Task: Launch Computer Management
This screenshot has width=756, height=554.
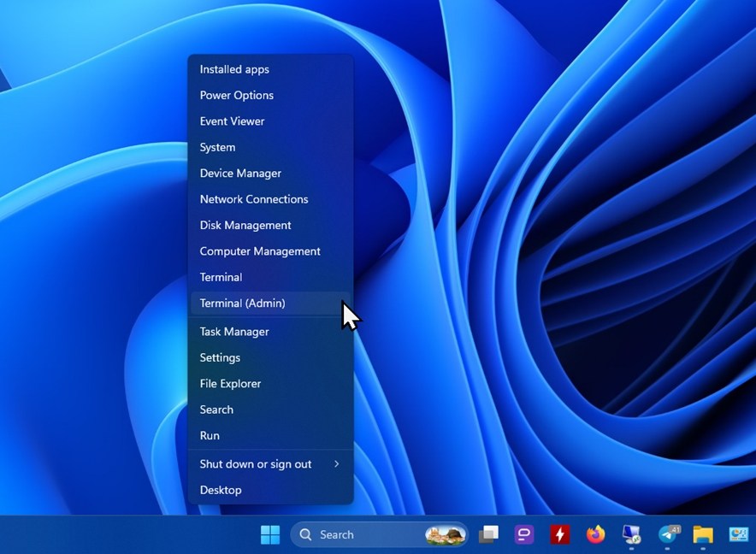Action: tap(270, 251)
